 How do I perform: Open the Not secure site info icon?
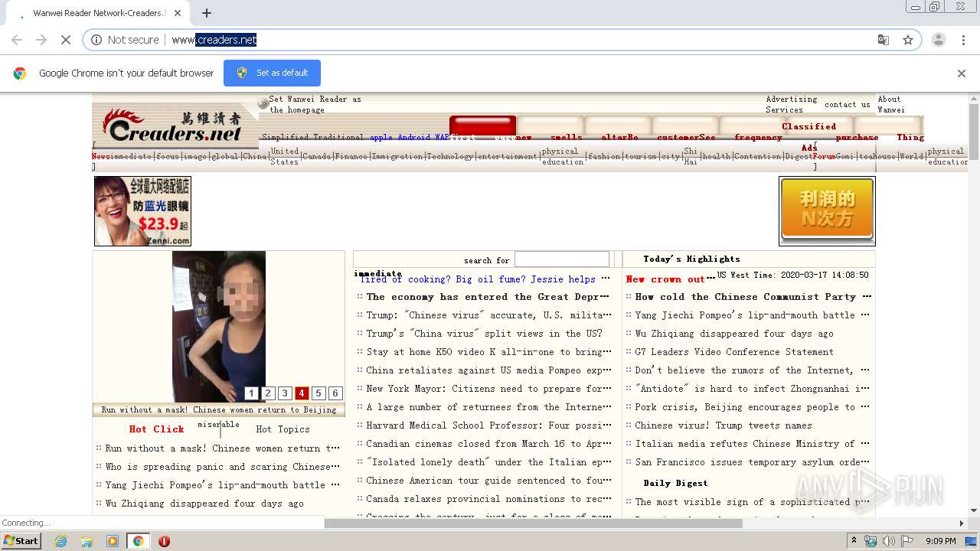tap(96, 40)
